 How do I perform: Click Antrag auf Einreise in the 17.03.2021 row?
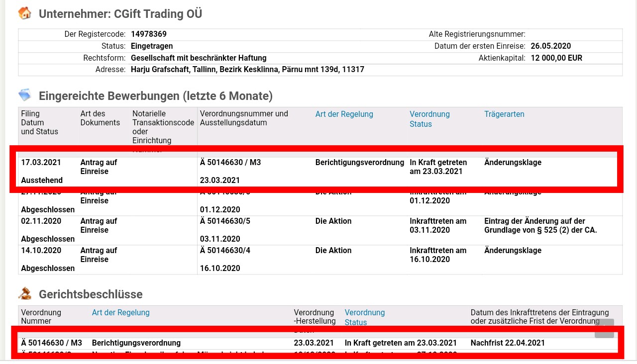pyautogui.click(x=99, y=167)
